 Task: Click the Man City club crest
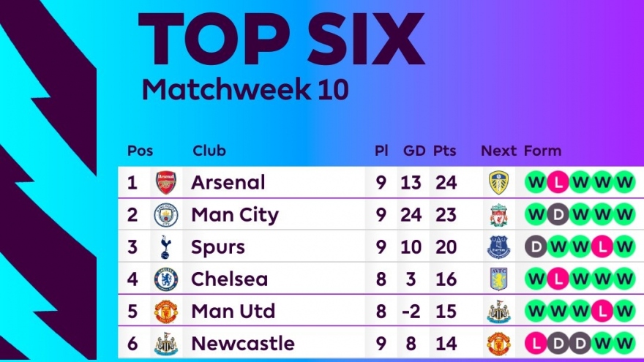point(166,215)
